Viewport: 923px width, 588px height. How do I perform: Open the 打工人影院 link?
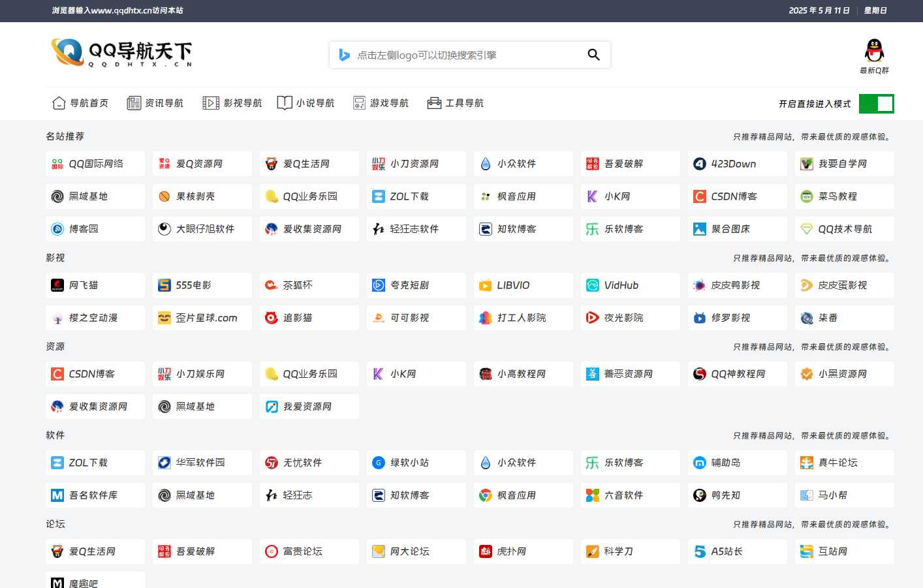[x=524, y=318]
